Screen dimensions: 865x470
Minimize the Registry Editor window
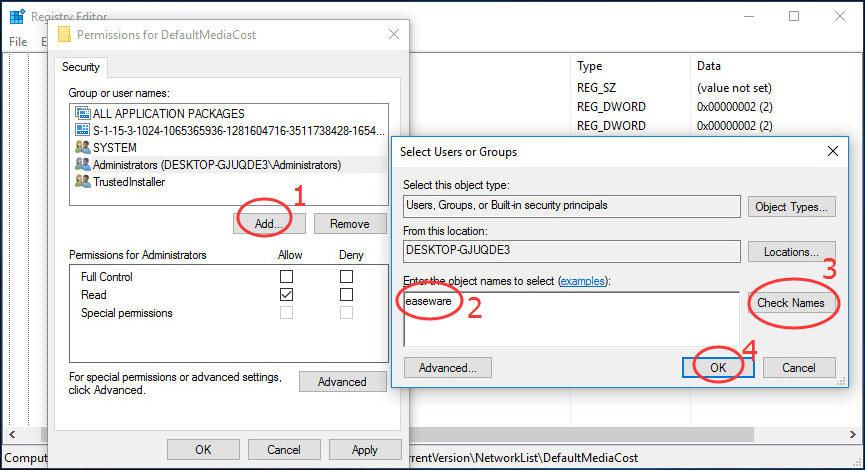click(x=749, y=16)
